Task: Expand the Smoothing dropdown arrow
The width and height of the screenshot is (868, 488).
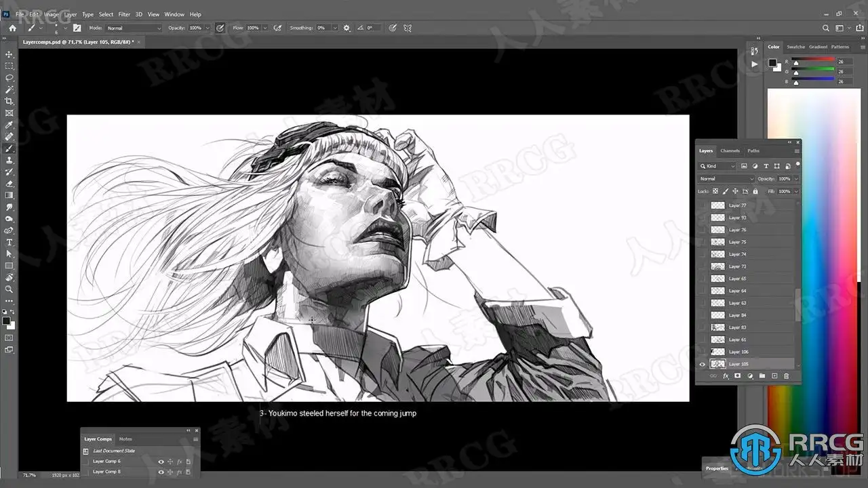Action: click(335, 28)
